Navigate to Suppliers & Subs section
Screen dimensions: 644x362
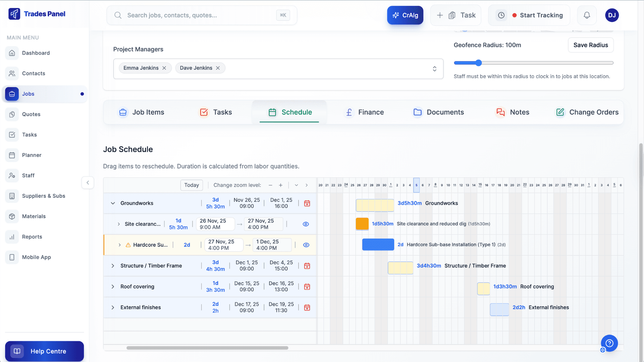(x=44, y=196)
